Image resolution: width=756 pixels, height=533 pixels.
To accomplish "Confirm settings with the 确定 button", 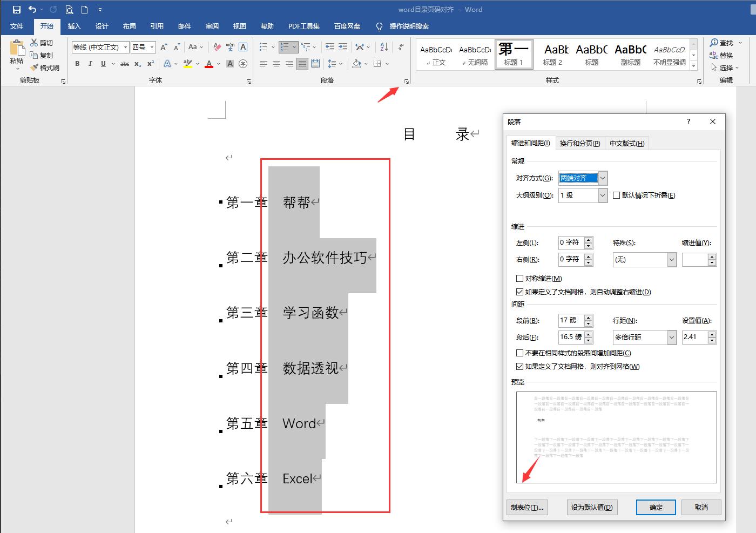I will [x=656, y=507].
